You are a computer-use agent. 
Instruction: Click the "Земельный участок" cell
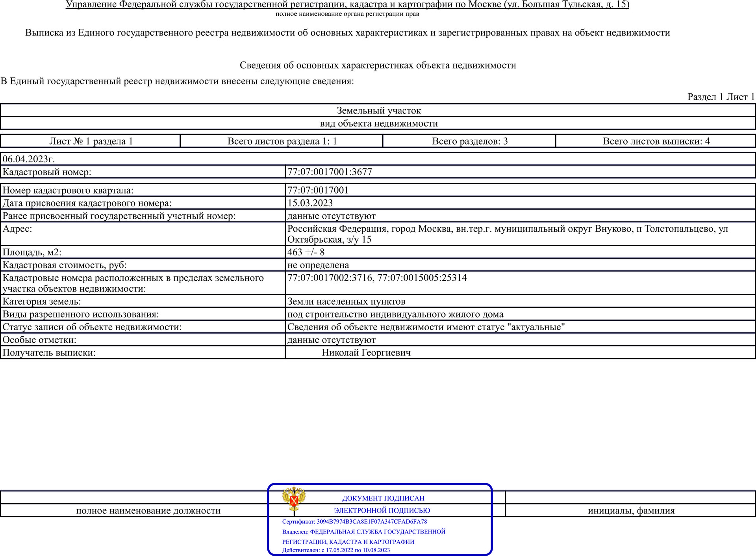[378, 111]
